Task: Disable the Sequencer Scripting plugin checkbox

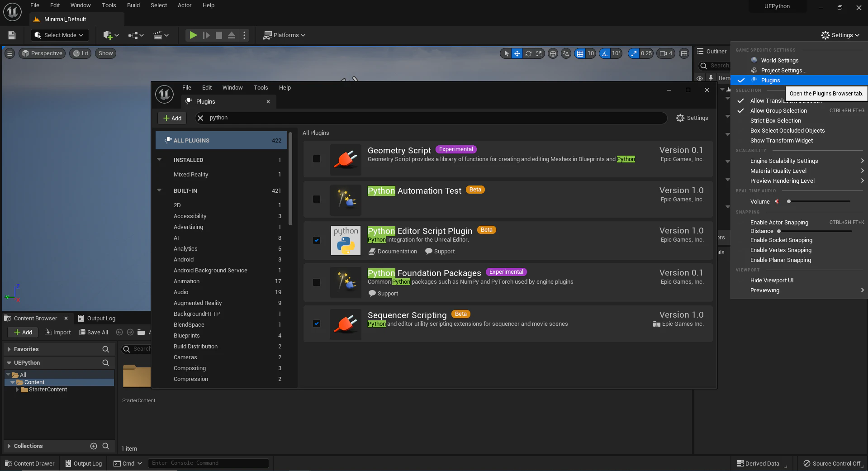Action: (317, 324)
